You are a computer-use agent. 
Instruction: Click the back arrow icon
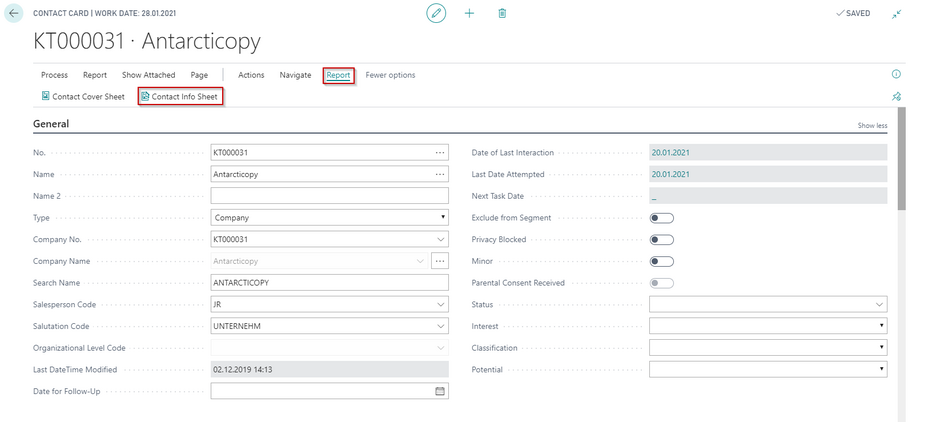(14, 13)
